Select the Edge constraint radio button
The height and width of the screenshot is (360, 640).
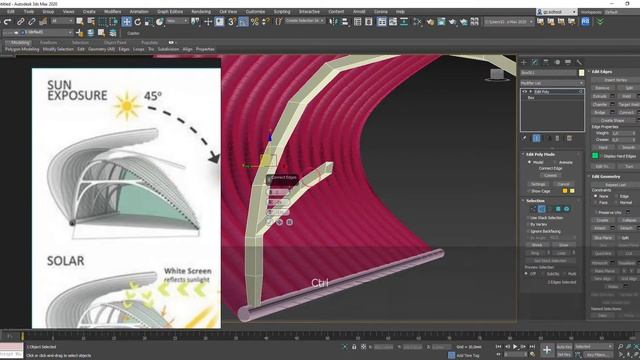point(616,196)
